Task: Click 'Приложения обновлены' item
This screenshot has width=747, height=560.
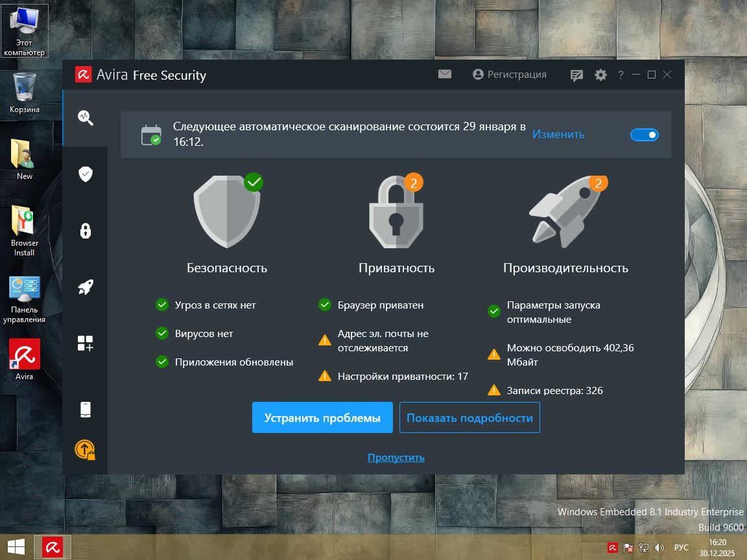Action: click(224, 362)
